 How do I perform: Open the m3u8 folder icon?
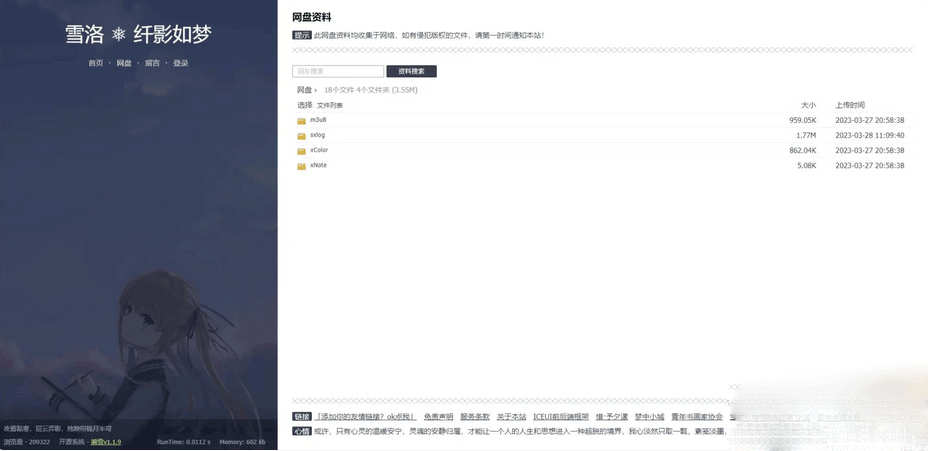pyautogui.click(x=301, y=121)
